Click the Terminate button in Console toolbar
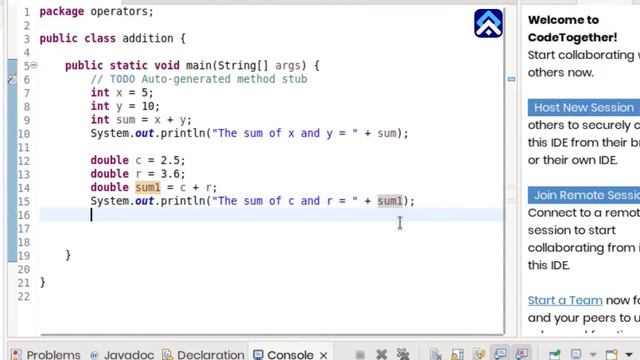 pos(360,354)
